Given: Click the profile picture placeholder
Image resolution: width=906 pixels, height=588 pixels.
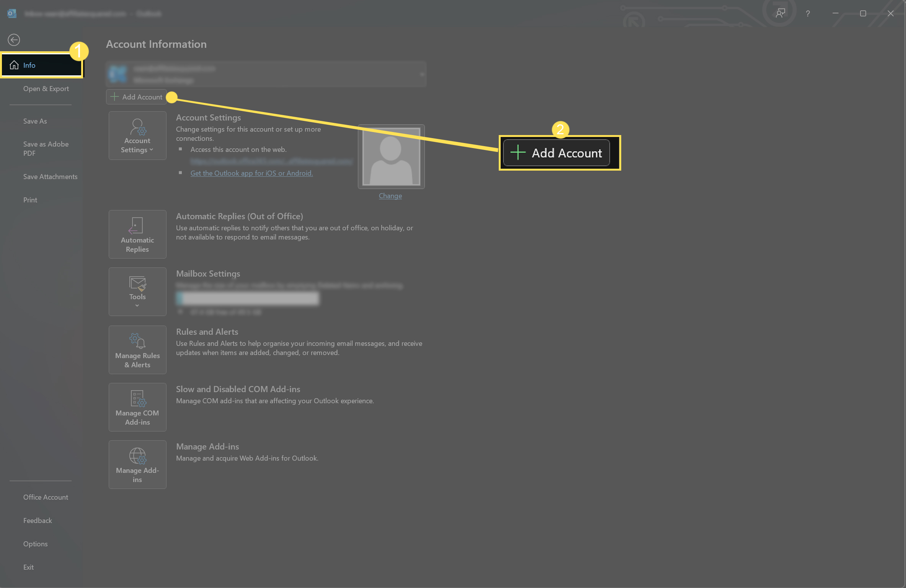Looking at the screenshot, I should [x=391, y=156].
